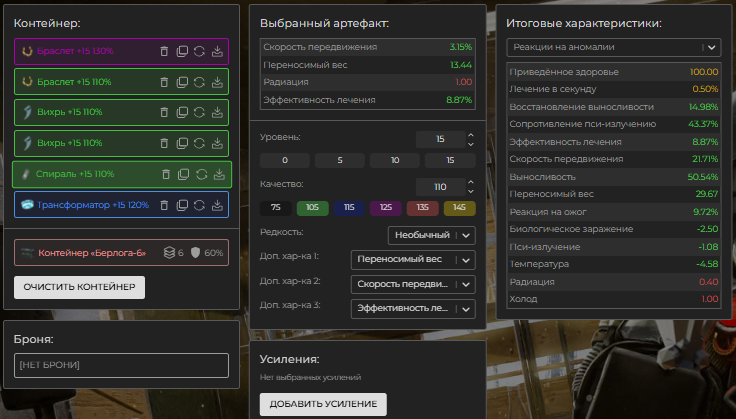Pick the black 75 quality swatch
Screen dimensions: 736x419
pyautogui.click(x=276, y=208)
